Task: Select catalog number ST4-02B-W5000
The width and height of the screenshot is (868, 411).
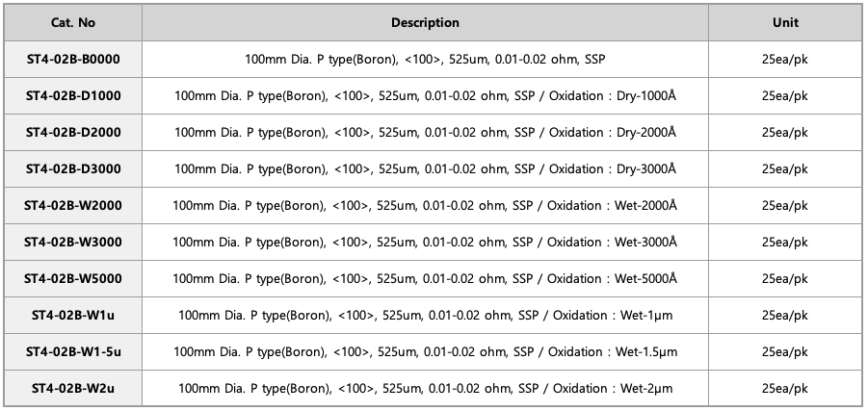Action: 73,278
